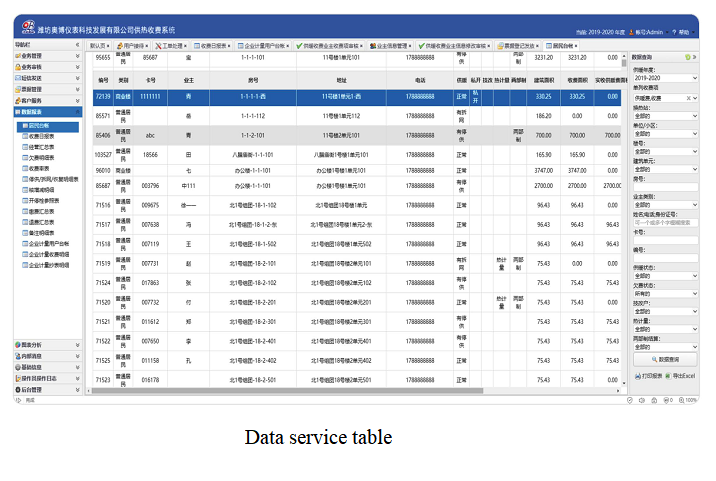Click the company logo icon in header

click(28, 26)
